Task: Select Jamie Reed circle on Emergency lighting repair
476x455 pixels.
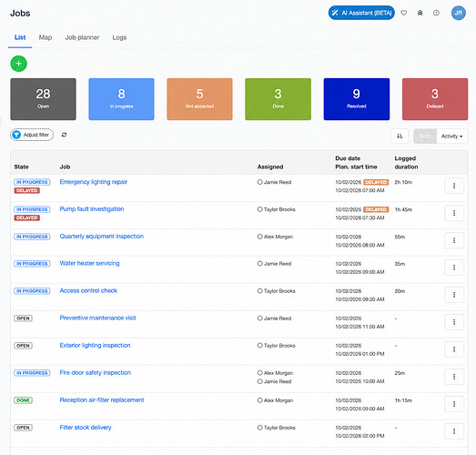Action: 260,182
